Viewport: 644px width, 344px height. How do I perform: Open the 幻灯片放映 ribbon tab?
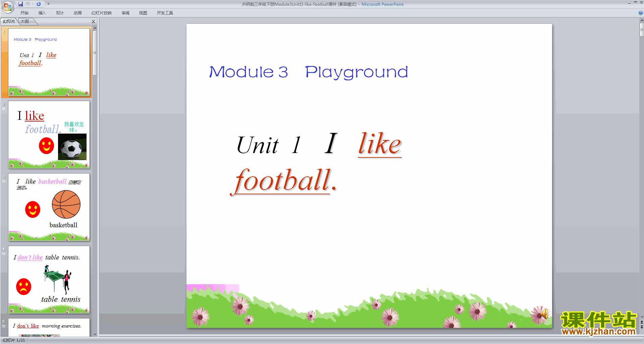pos(101,13)
